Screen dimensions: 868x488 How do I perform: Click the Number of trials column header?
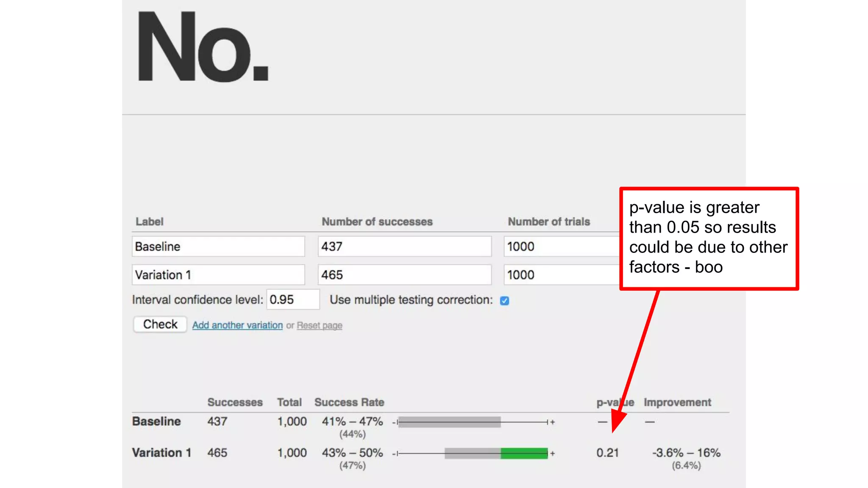[549, 222]
